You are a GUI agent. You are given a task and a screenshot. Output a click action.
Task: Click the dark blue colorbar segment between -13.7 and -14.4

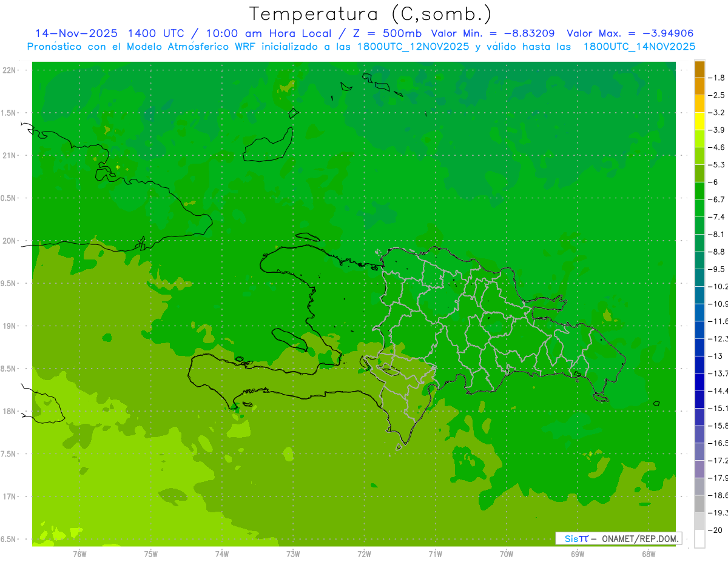click(x=699, y=382)
